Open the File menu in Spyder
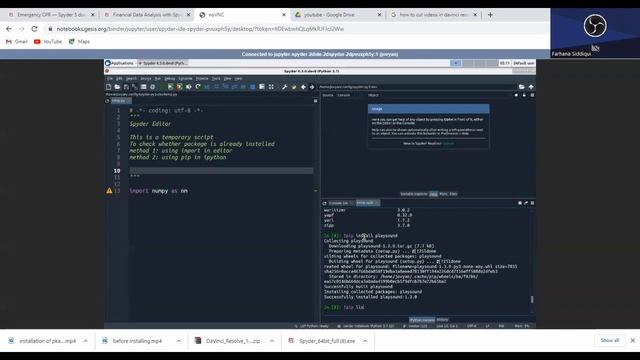The height and width of the screenshot is (360, 640). pos(110,78)
